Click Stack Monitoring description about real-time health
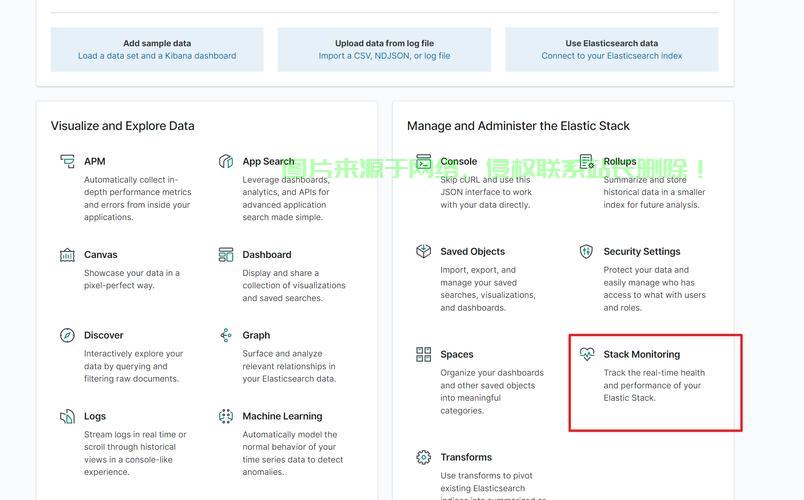The width and height of the screenshot is (804, 500). (654, 385)
